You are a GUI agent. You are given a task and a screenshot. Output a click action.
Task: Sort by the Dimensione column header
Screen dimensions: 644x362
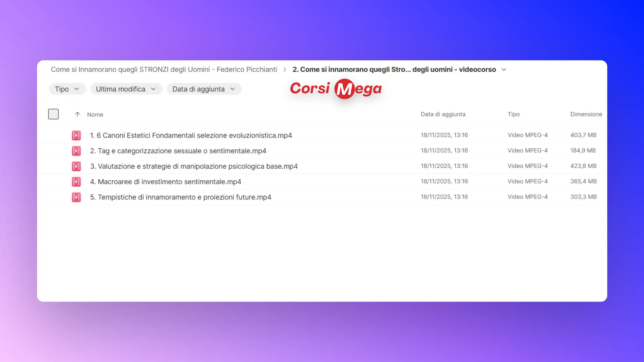tap(586, 114)
